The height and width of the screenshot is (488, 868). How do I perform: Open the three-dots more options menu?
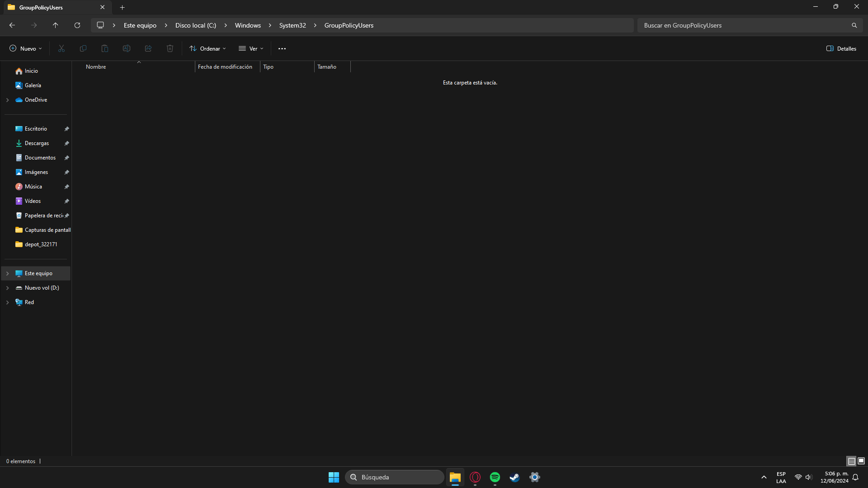point(282,49)
